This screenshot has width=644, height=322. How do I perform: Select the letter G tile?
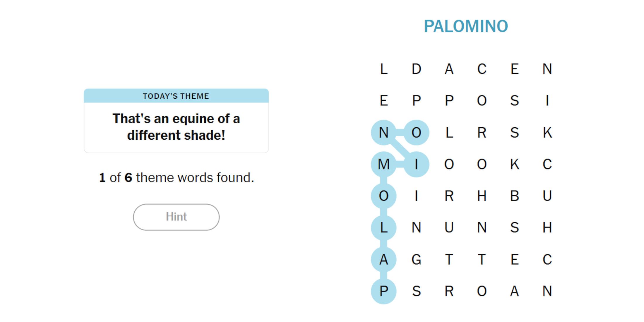(x=416, y=259)
